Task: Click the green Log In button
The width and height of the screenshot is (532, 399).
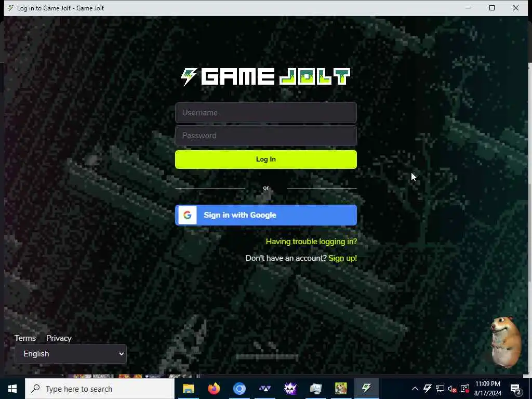Action: click(x=265, y=159)
